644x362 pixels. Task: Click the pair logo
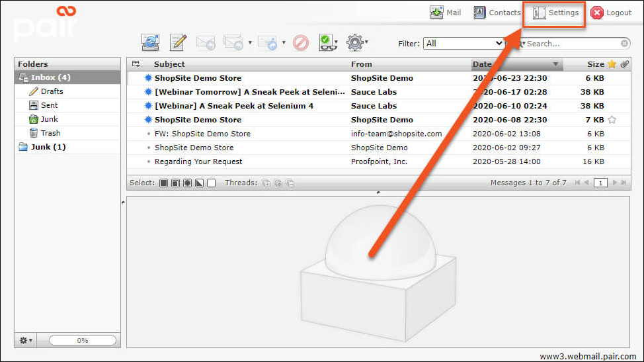(45, 24)
